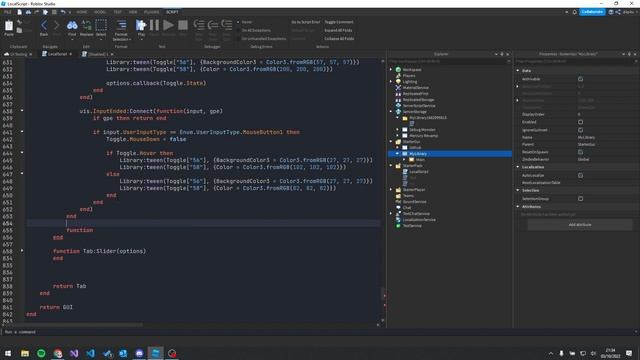
Task: Click Go to Script Error action
Action: pyautogui.click(x=305, y=22)
